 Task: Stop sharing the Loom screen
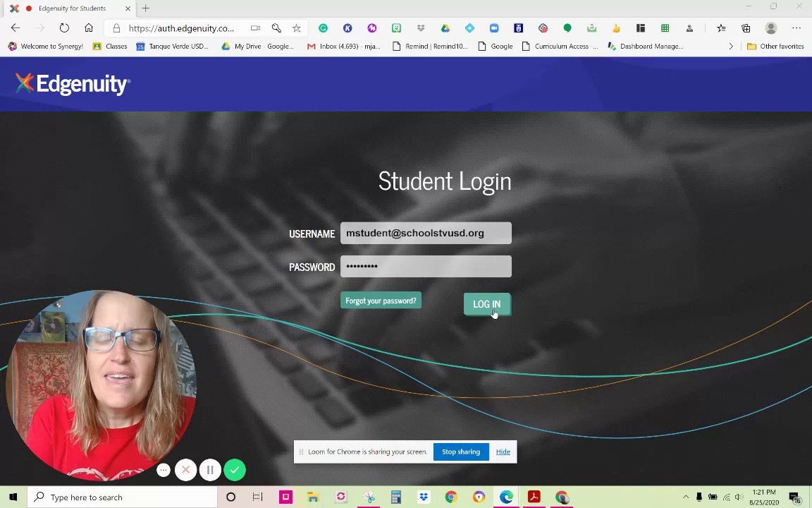point(461,452)
